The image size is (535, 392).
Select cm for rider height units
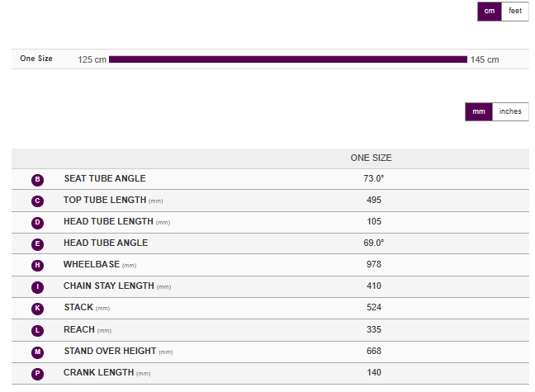click(x=490, y=11)
